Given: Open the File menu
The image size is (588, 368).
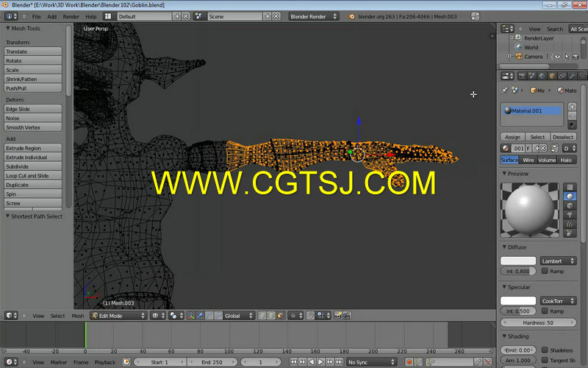Looking at the screenshot, I should point(36,16).
